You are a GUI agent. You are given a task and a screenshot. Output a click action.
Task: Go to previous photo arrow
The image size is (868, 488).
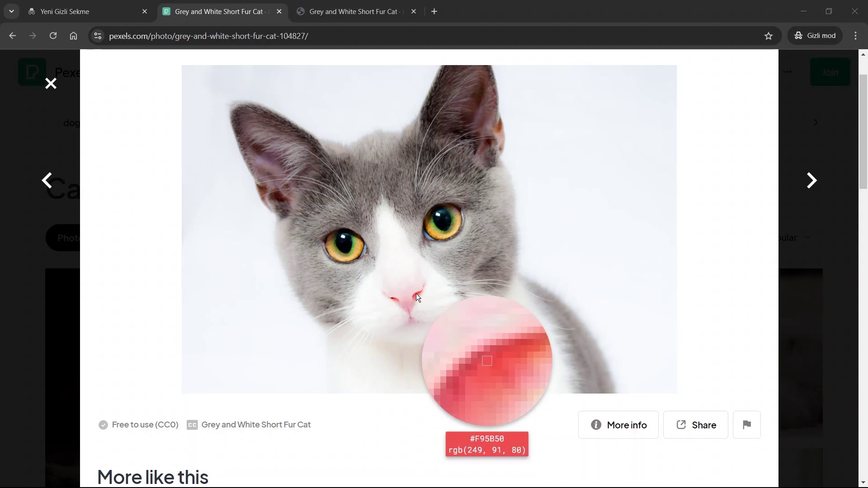coord(47,180)
